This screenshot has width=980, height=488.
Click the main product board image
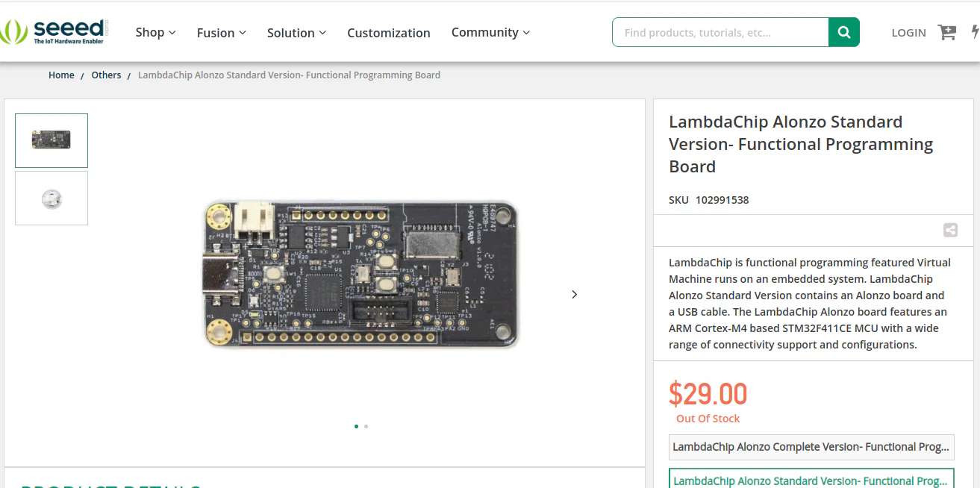[361, 274]
